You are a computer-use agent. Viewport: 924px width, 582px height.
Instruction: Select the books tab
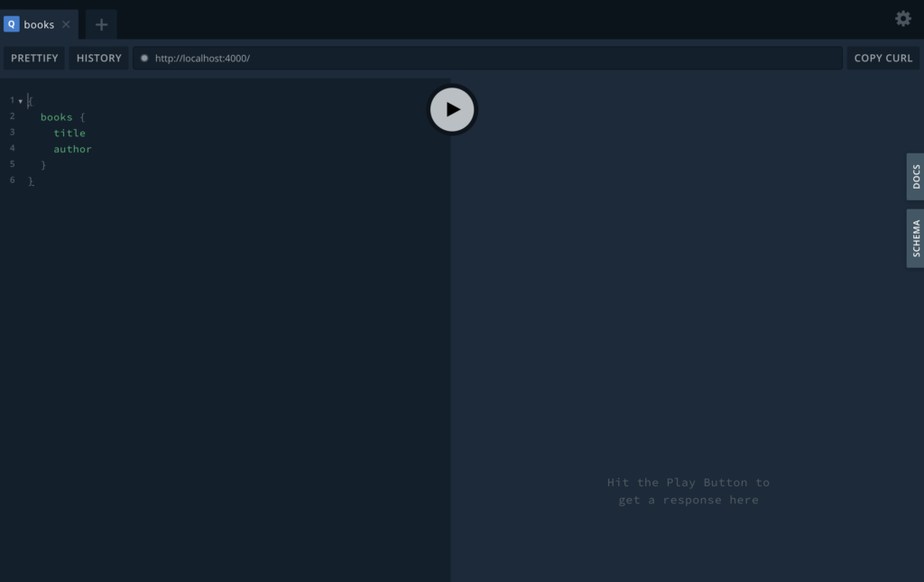coord(39,24)
